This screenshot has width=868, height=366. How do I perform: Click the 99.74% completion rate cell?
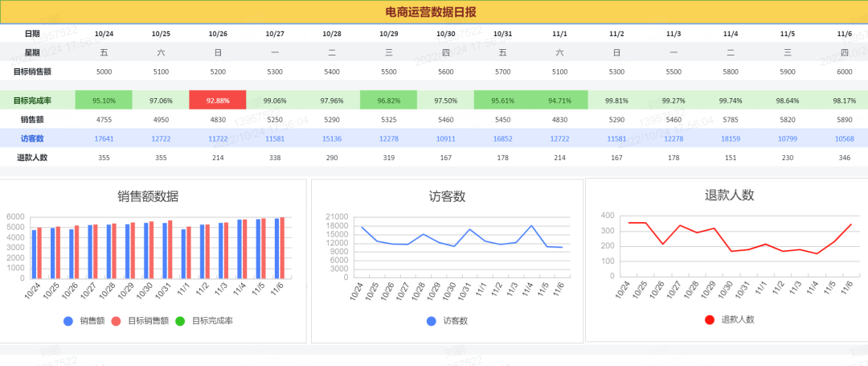[731, 101]
